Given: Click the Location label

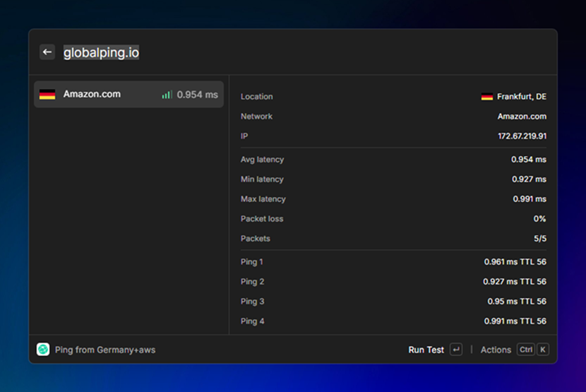Looking at the screenshot, I should point(257,97).
